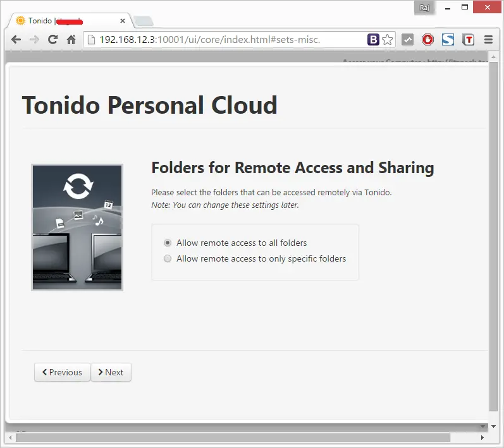Click the horizontal scrollbar thumb
The width and height of the screenshot is (504, 448).
pos(233,437)
